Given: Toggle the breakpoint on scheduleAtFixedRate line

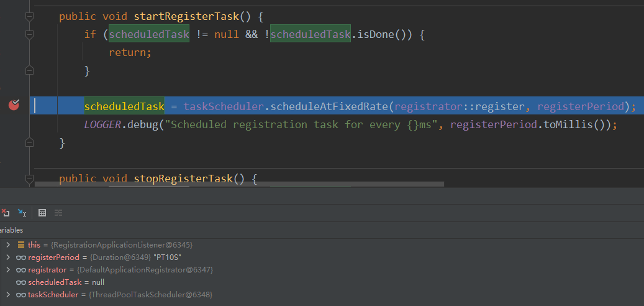Looking at the screenshot, I should click(x=14, y=105).
